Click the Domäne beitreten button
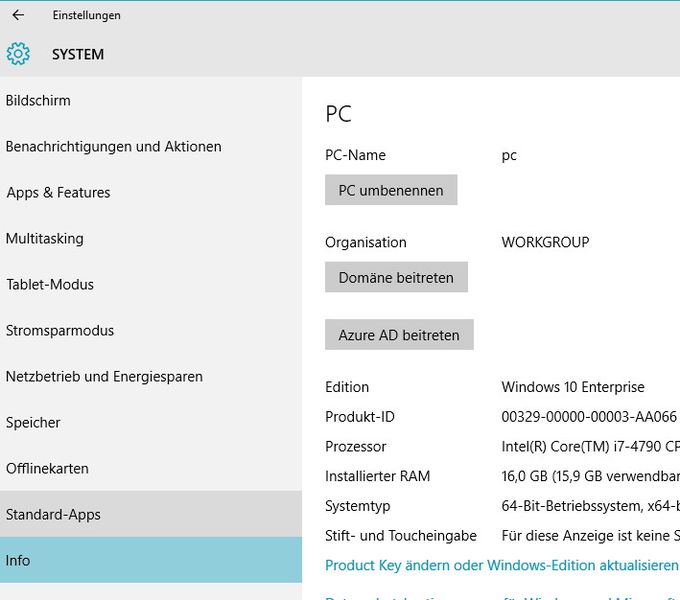Viewport: 680px width, 600px height. [396, 278]
